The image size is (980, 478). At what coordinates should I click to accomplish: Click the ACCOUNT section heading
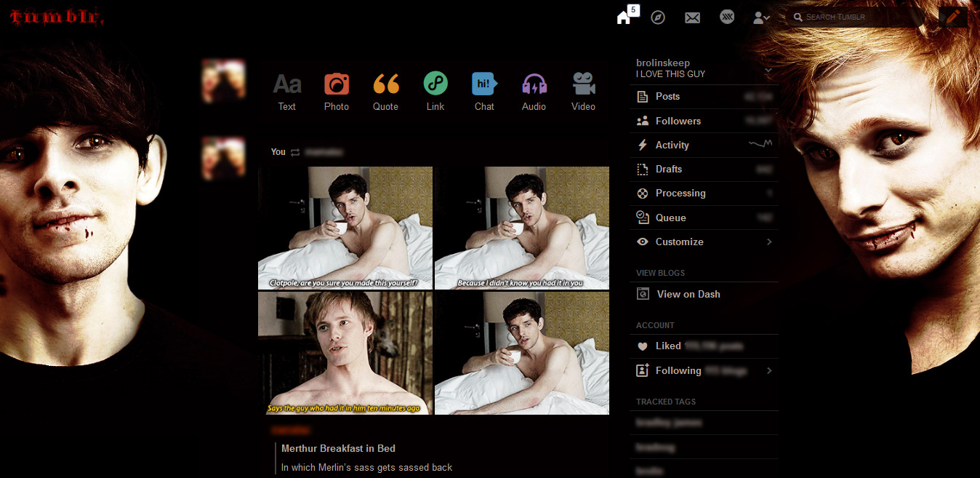pos(655,325)
